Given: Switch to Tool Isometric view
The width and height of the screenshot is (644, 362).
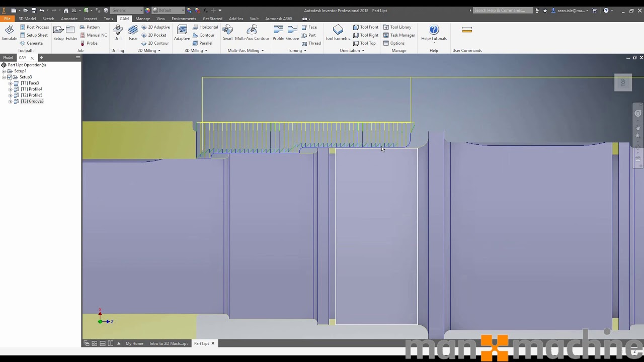Looking at the screenshot, I should coord(338,33).
